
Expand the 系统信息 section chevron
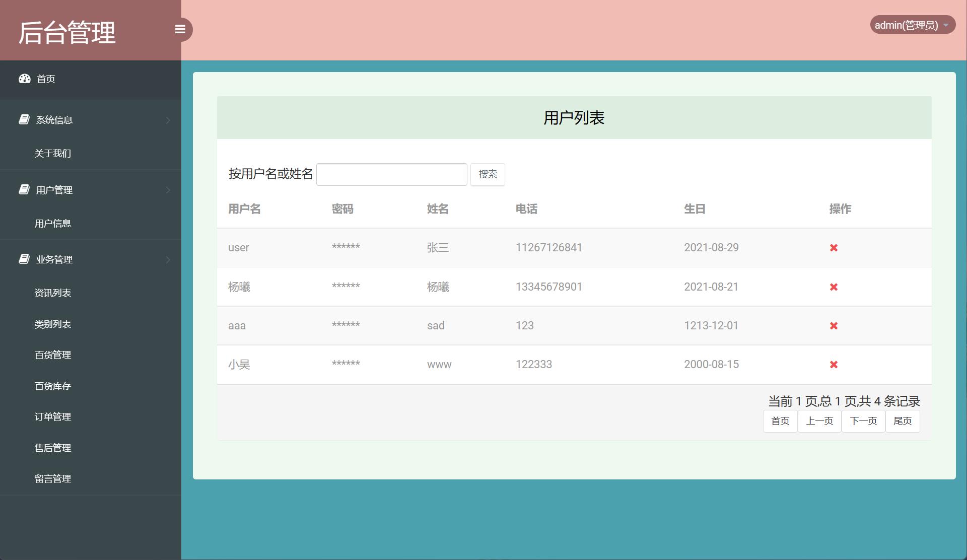coord(168,120)
